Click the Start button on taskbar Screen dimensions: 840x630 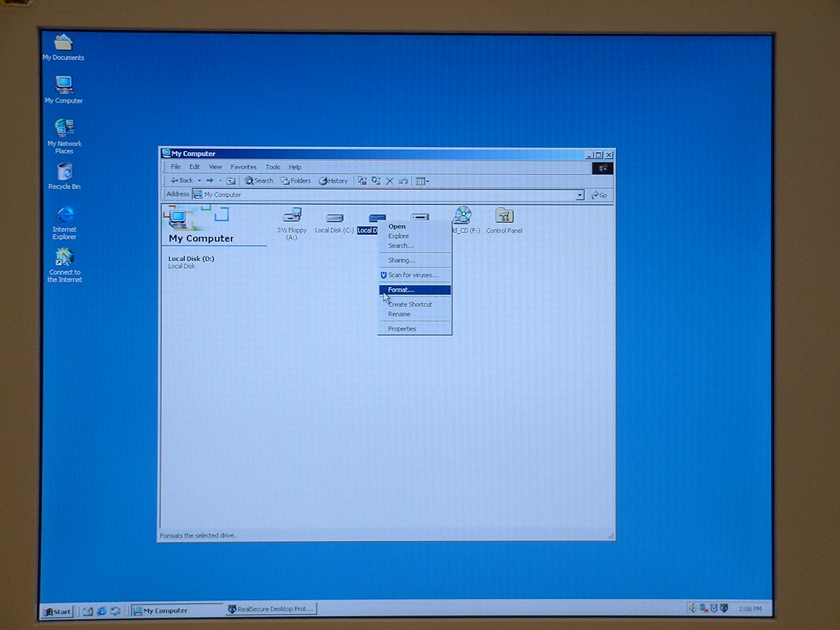point(57,611)
